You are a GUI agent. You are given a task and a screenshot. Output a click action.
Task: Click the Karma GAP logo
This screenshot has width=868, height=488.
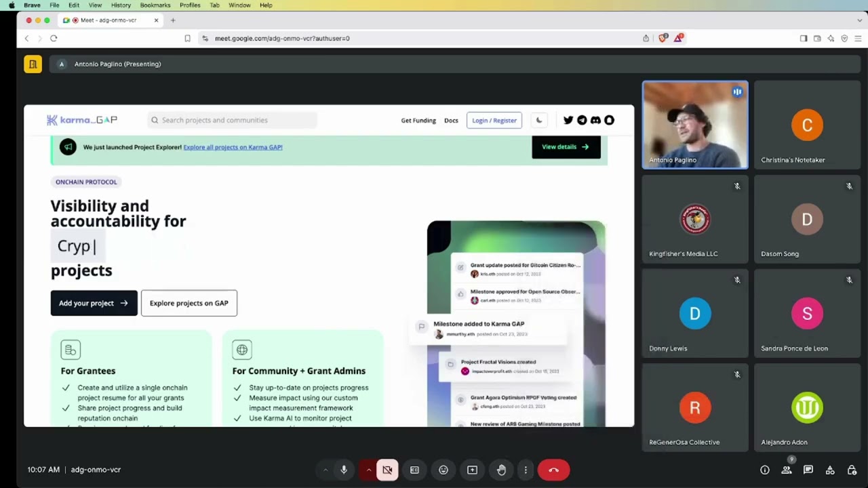82,120
